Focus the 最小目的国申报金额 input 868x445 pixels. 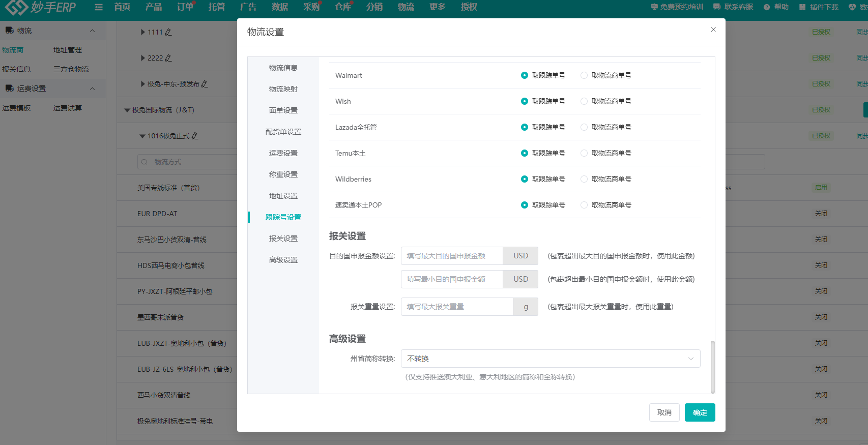[452, 279]
